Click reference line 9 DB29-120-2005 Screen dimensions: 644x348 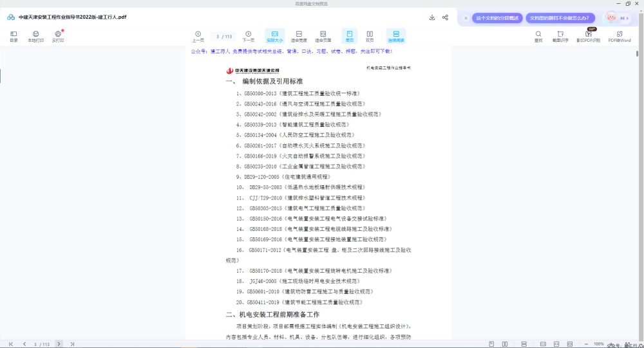click(283, 177)
